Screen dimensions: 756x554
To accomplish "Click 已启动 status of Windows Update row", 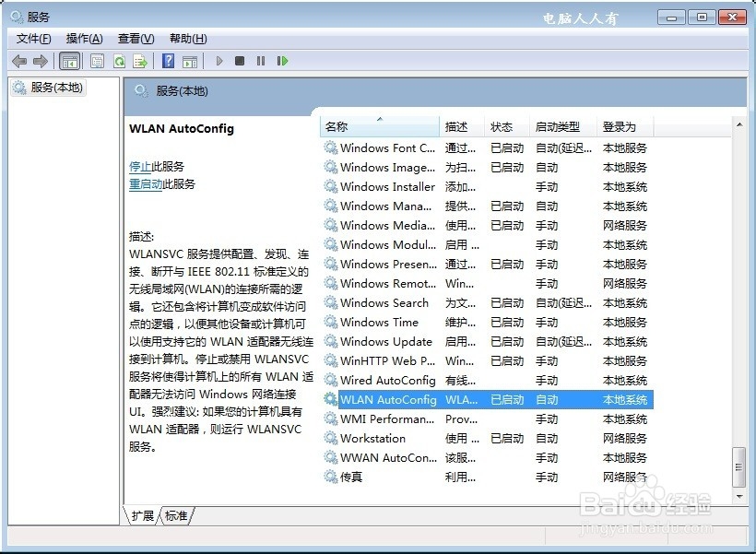I will (507, 341).
